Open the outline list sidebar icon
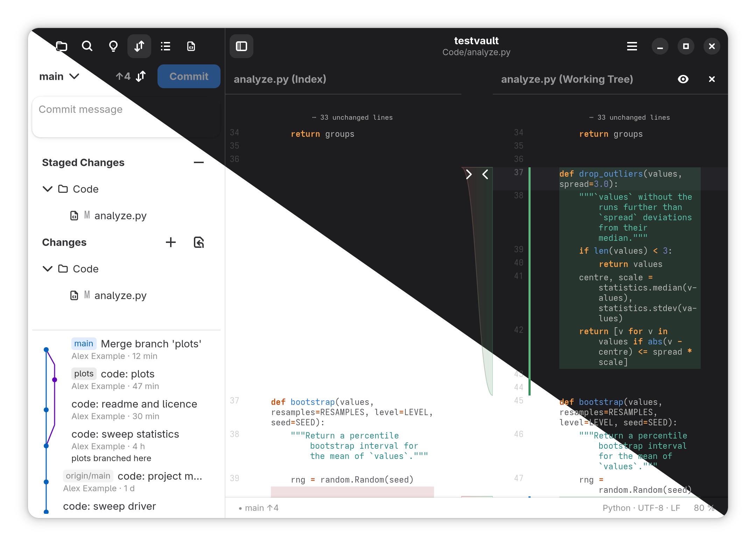Image resolution: width=756 pixels, height=546 pixels. point(165,46)
